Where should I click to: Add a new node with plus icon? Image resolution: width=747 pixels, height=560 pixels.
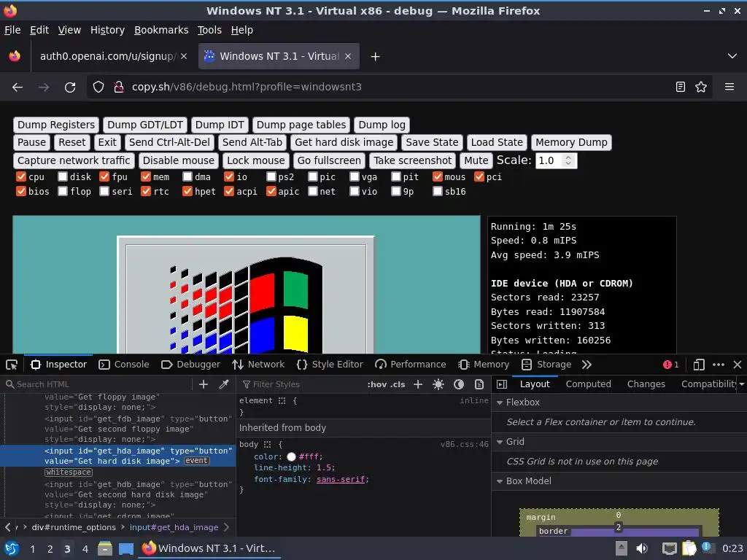coord(204,384)
